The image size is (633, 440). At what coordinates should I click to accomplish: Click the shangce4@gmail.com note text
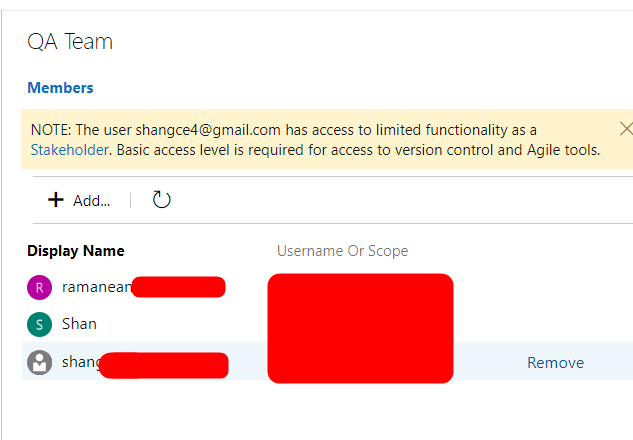point(208,130)
